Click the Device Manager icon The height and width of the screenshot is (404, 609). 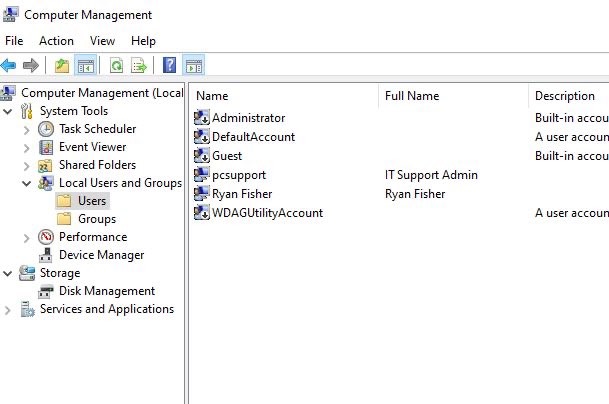click(45, 255)
